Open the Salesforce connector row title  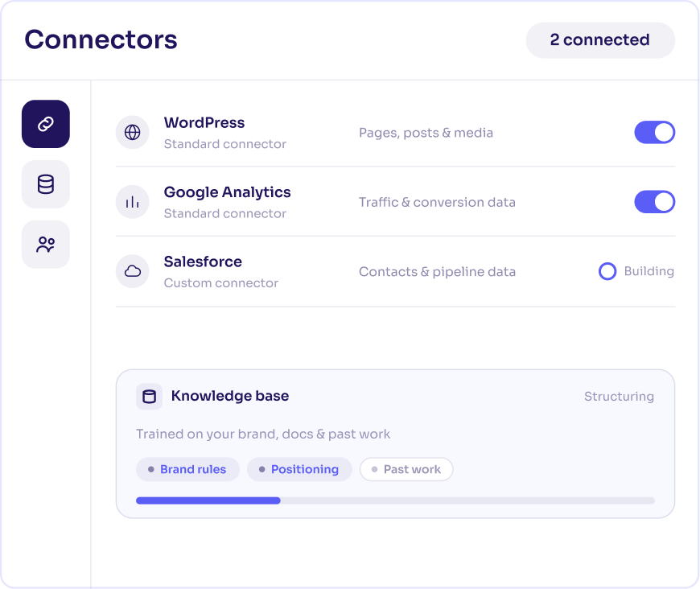pos(203,262)
